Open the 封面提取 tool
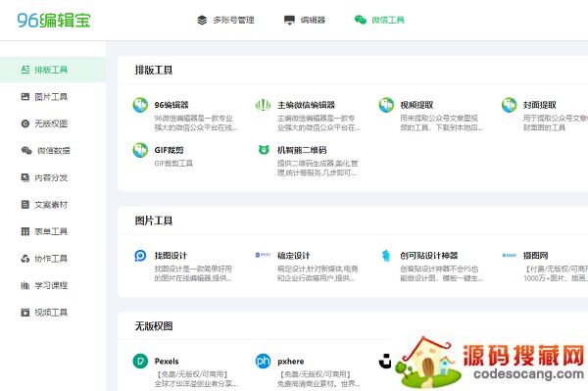Screen dimensions: 588x391 [x=540, y=105]
